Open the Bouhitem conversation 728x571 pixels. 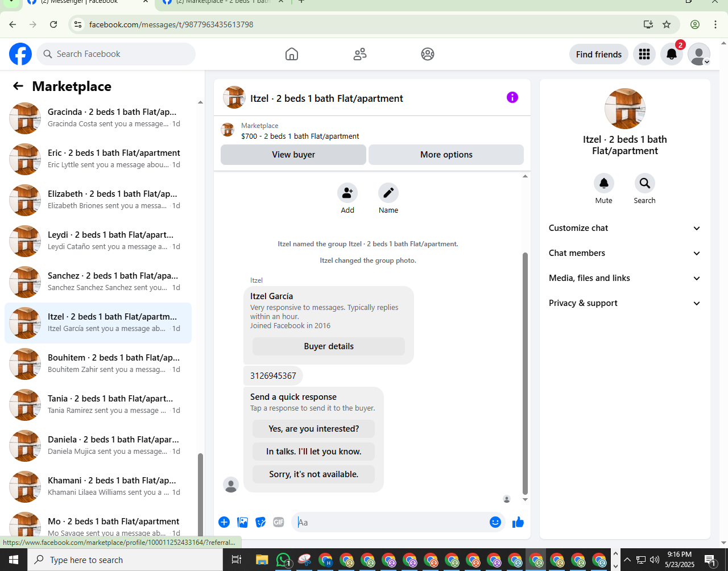tap(98, 364)
